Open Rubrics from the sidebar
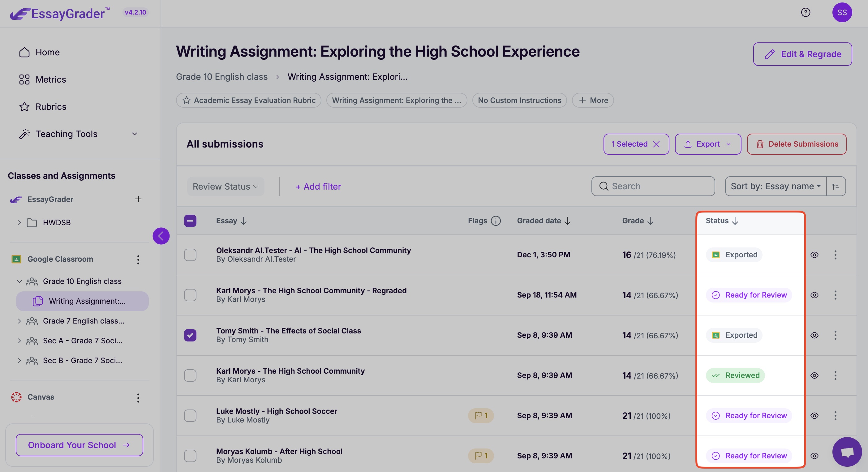 tap(50, 107)
